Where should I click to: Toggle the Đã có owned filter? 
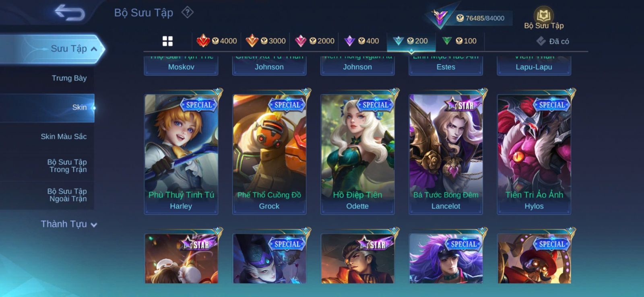pyautogui.click(x=553, y=41)
